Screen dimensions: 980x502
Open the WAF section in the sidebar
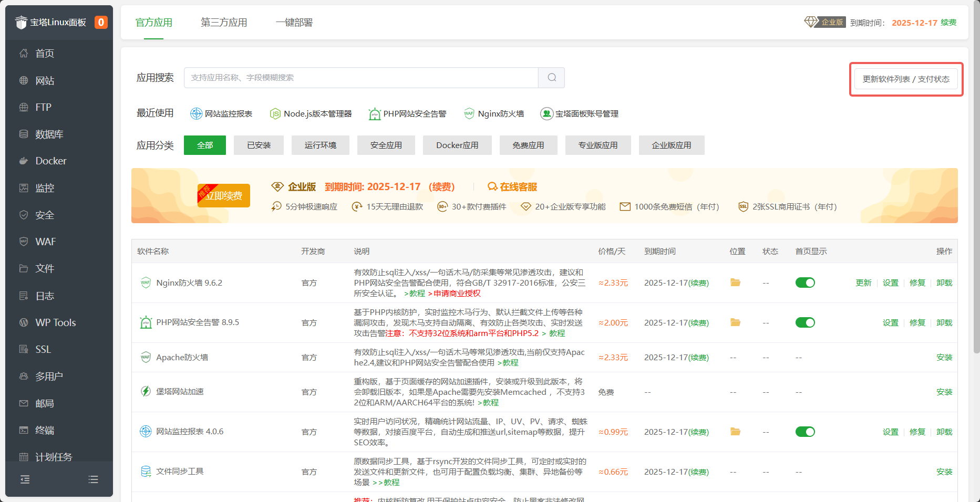click(x=45, y=241)
